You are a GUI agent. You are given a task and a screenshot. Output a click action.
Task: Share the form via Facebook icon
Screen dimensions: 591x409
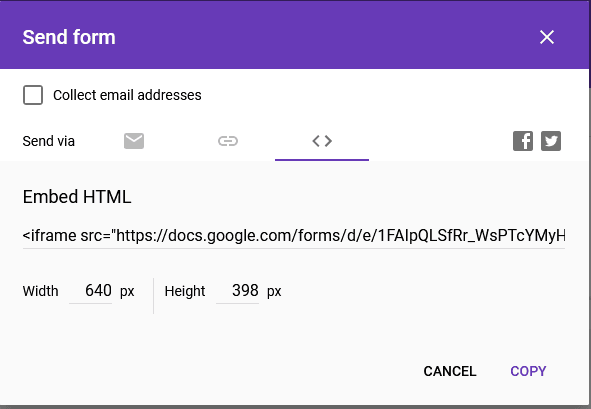[523, 141]
